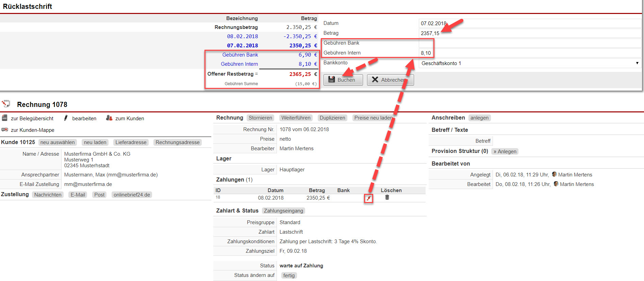This screenshot has height=281, width=644.
Task: Click the pencil icon next to bearbeiten
Action: (66, 118)
